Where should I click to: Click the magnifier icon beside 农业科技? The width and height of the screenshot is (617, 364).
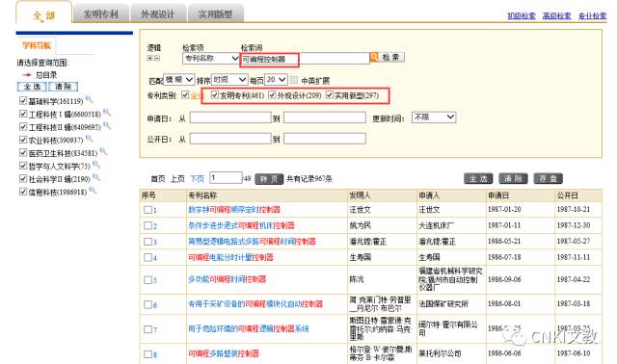tap(90, 139)
